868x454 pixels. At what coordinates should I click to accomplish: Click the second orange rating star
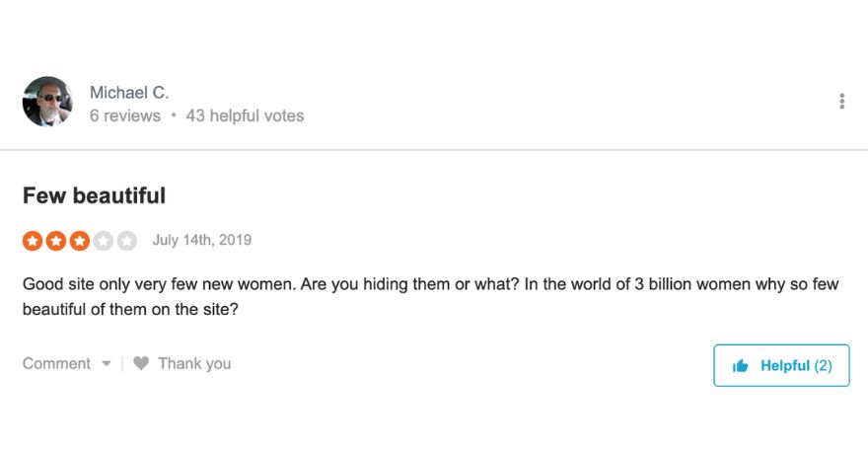click(56, 241)
